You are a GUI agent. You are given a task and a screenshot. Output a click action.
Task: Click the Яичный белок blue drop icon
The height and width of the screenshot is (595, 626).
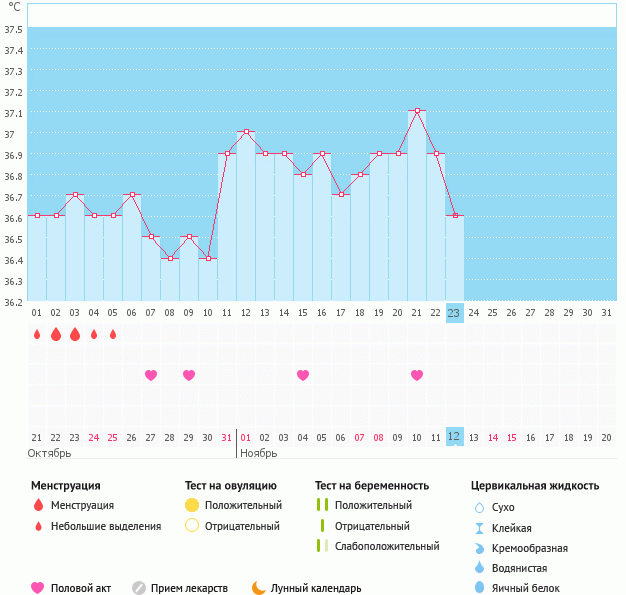coord(479,588)
